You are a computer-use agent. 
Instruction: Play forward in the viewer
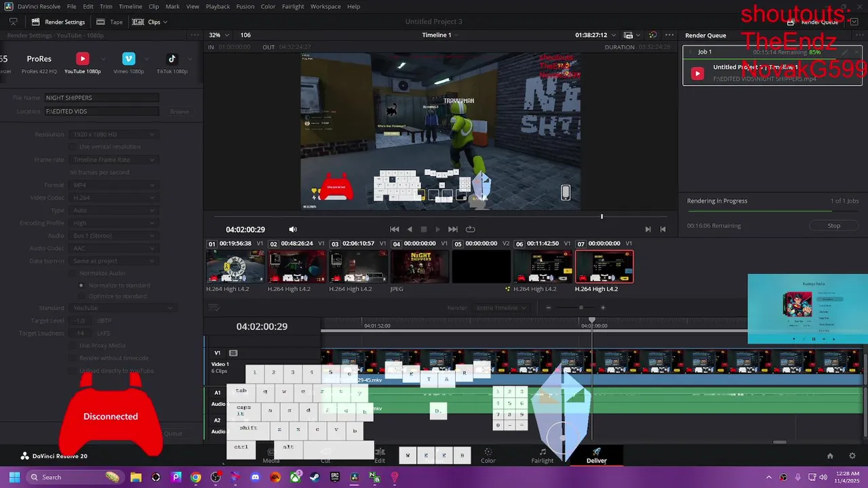tap(438, 229)
